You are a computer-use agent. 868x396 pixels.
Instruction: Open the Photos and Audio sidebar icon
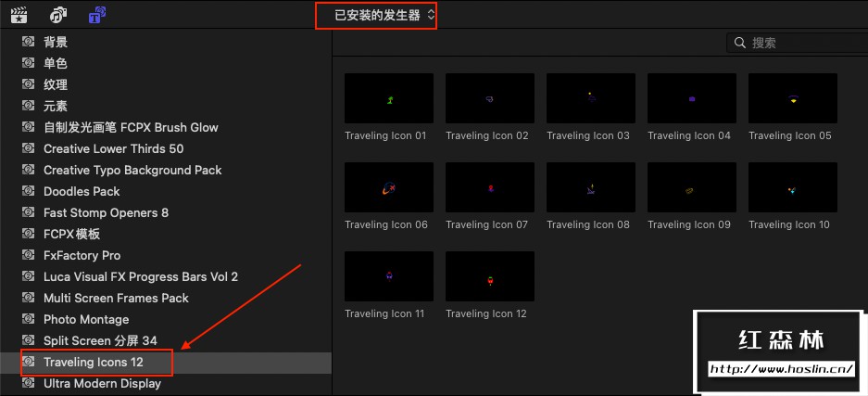tap(58, 15)
